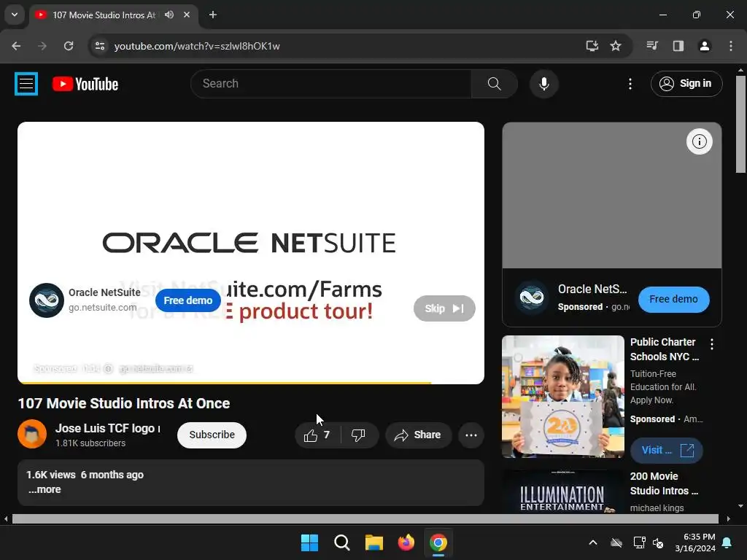Open Public Charter Schools NYC ad thumbnail
The width and height of the screenshot is (747, 560).
coord(562,396)
